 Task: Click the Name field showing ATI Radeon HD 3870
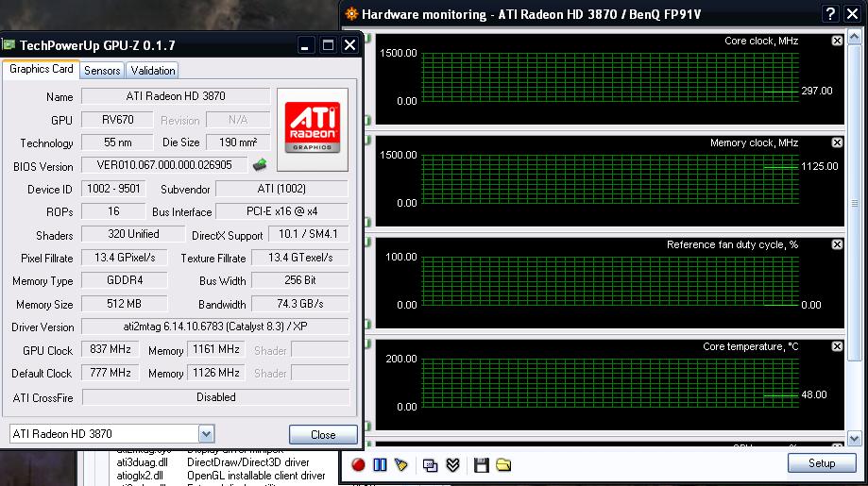click(x=176, y=96)
